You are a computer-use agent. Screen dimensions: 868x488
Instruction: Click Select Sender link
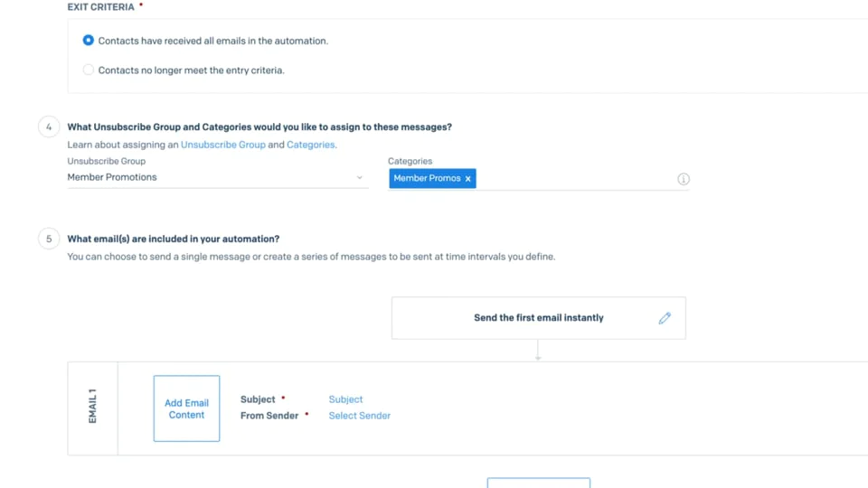pos(359,416)
